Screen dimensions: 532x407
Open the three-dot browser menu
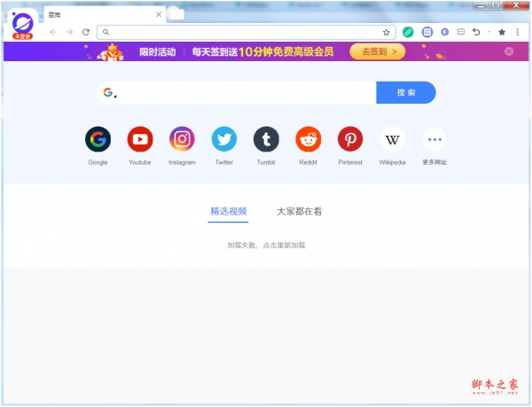coord(518,32)
